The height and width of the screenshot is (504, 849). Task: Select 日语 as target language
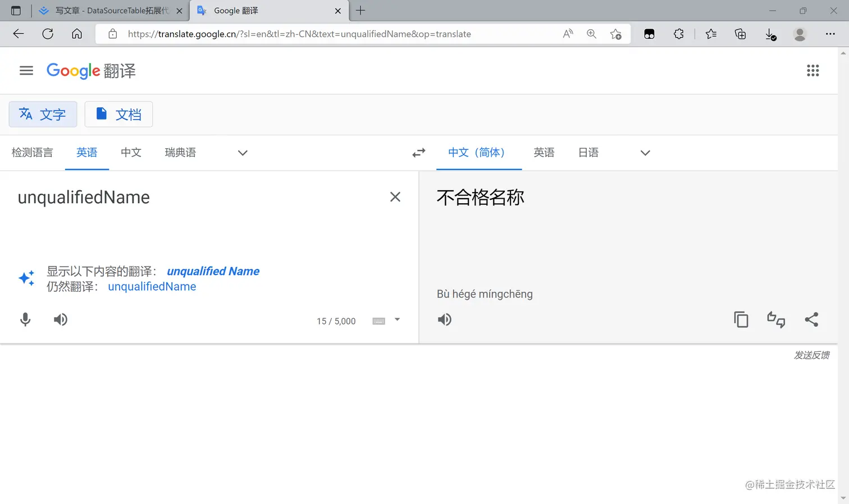pyautogui.click(x=588, y=153)
